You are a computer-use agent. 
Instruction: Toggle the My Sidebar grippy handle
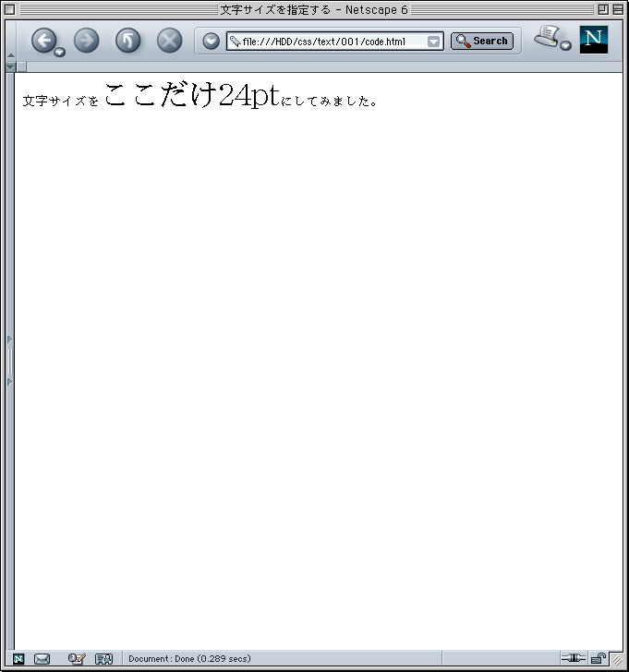click(10, 361)
